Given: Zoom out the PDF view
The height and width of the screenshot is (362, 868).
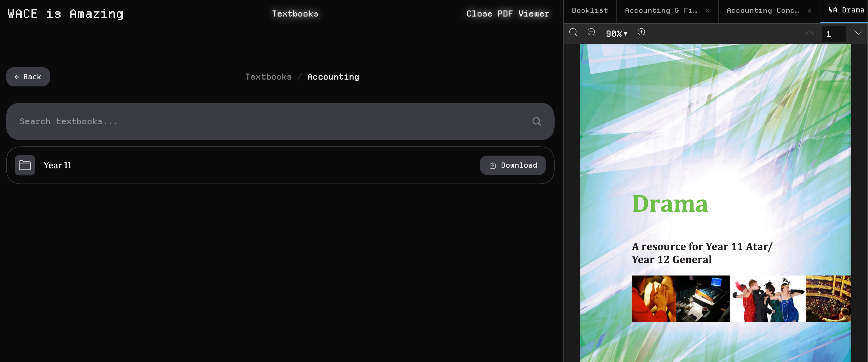Looking at the screenshot, I should pyautogui.click(x=591, y=33).
